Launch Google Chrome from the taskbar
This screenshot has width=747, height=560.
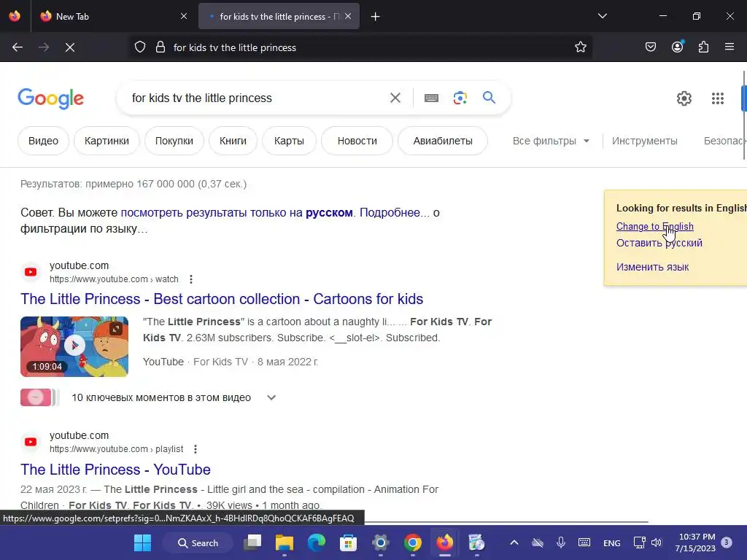pyautogui.click(x=413, y=542)
